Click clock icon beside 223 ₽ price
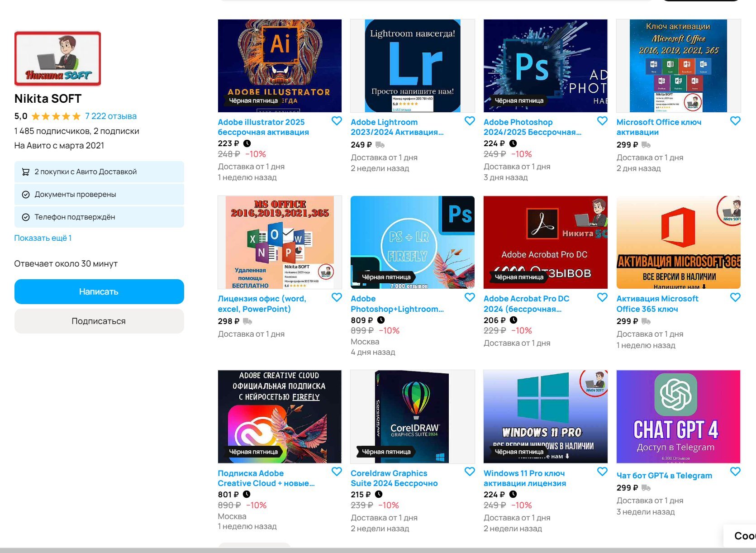The height and width of the screenshot is (553, 756). (247, 143)
